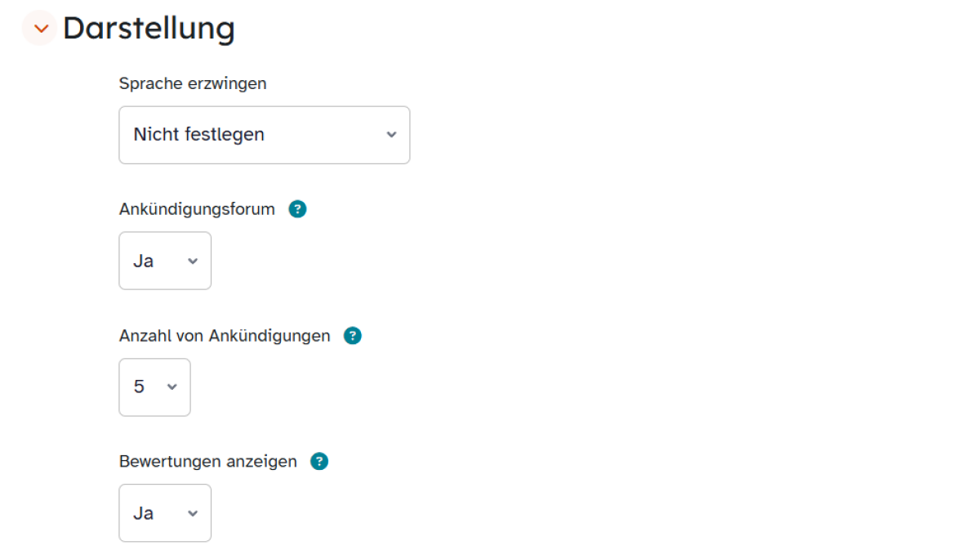Show help icon for Bewertungen anzeigen
This screenshot has height=559, width=980.
319,462
